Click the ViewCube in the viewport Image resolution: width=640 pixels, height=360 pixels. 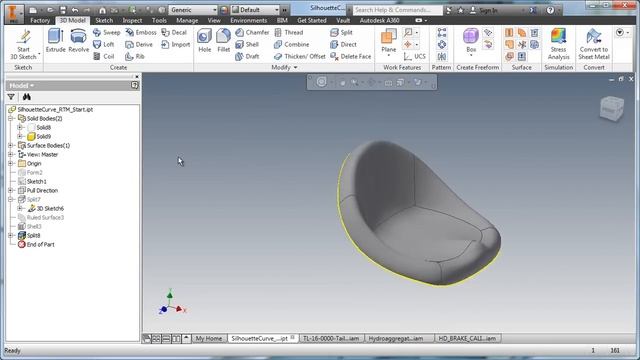click(x=611, y=108)
